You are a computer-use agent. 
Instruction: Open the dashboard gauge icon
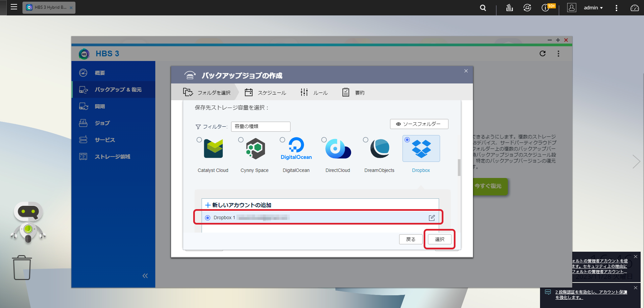point(635,7)
